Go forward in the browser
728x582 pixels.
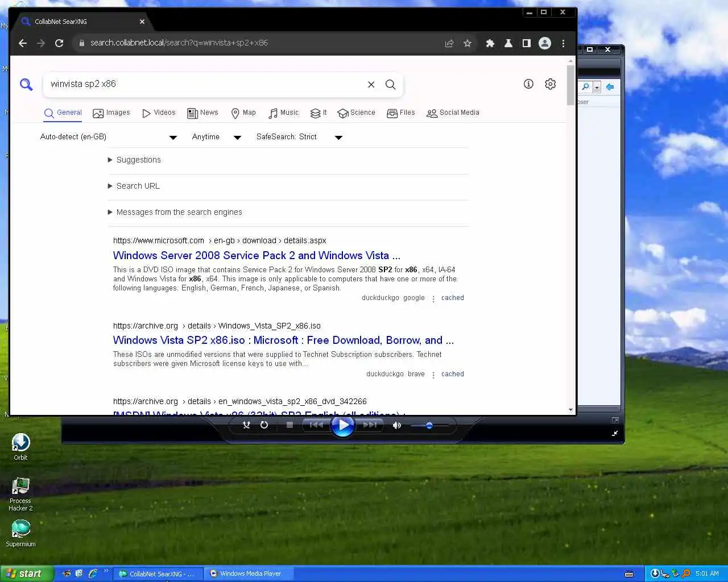tap(41, 43)
